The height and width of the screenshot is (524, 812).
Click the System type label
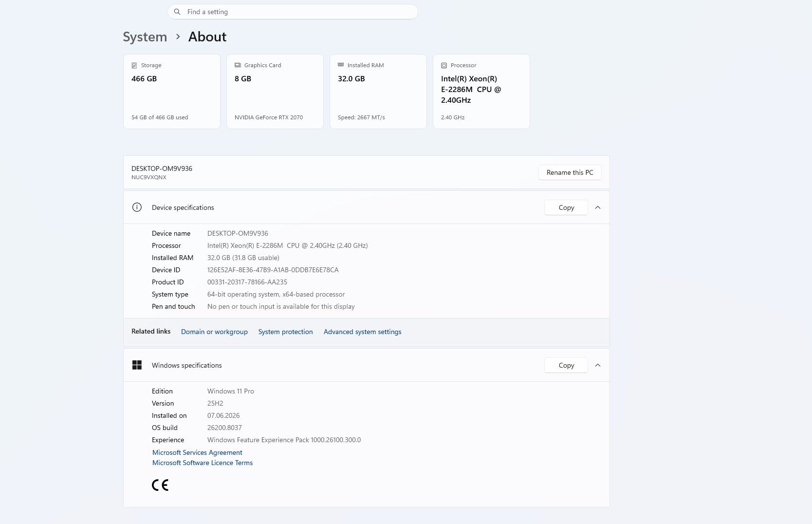(x=170, y=294)
